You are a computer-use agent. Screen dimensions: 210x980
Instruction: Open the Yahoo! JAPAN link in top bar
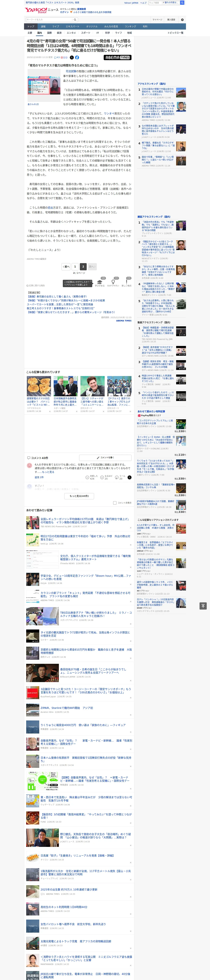click(x=131, y=3)
